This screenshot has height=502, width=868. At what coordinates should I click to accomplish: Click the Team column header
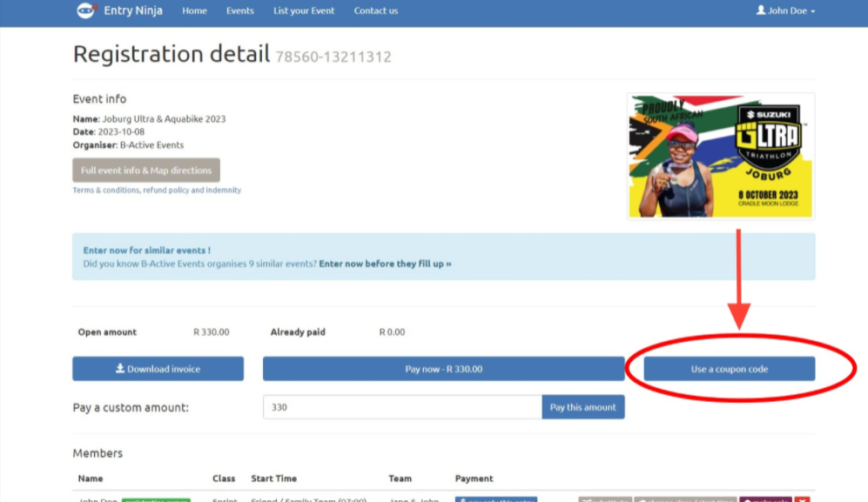point(400,479)
